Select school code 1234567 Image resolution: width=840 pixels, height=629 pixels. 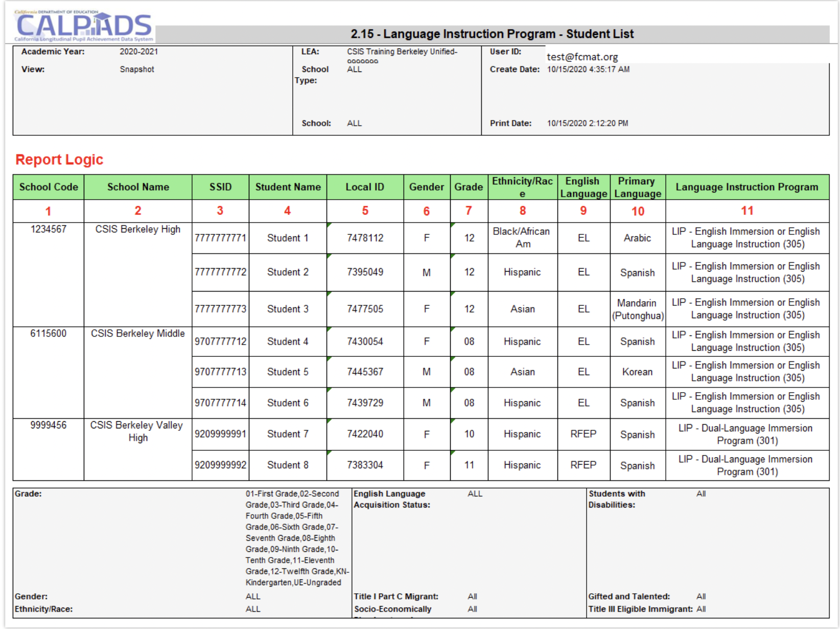pos(49,229)
